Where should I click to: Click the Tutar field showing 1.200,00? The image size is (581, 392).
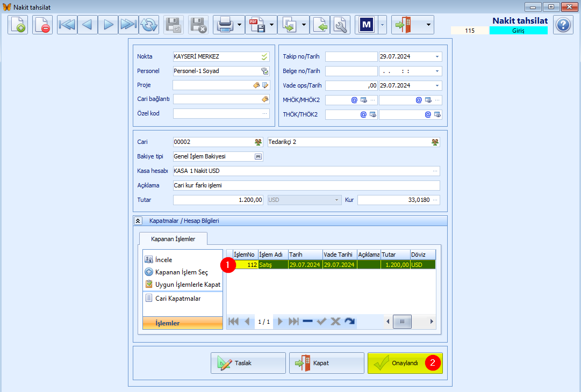click(218, 200)
